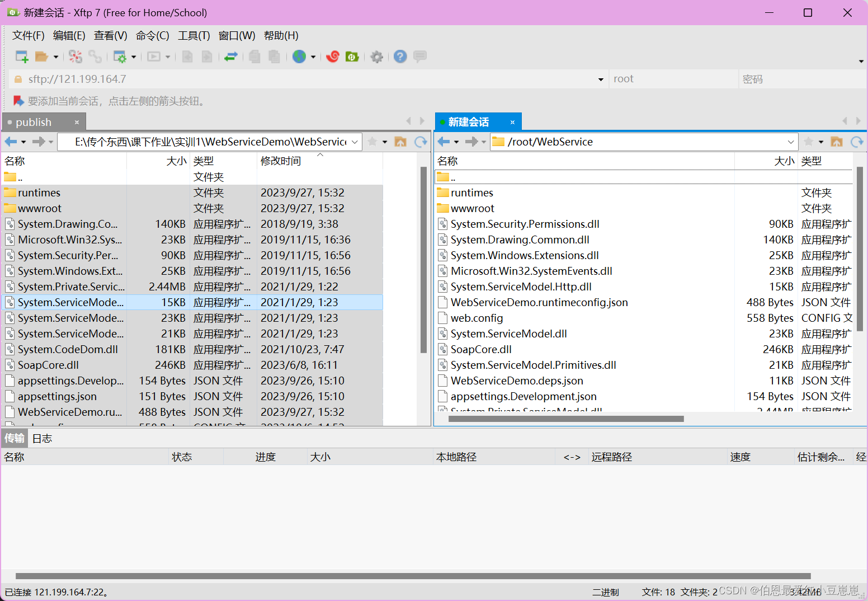Viewport: 868px width, 601px height.
Task: Switch to the publish session tab
Action: tap(34, 121)
